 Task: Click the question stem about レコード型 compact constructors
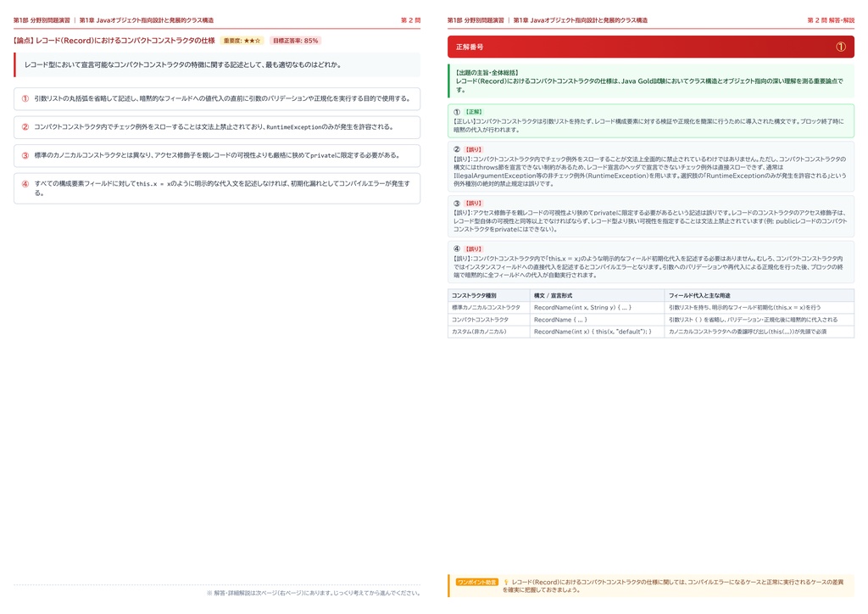coord(183,64)
